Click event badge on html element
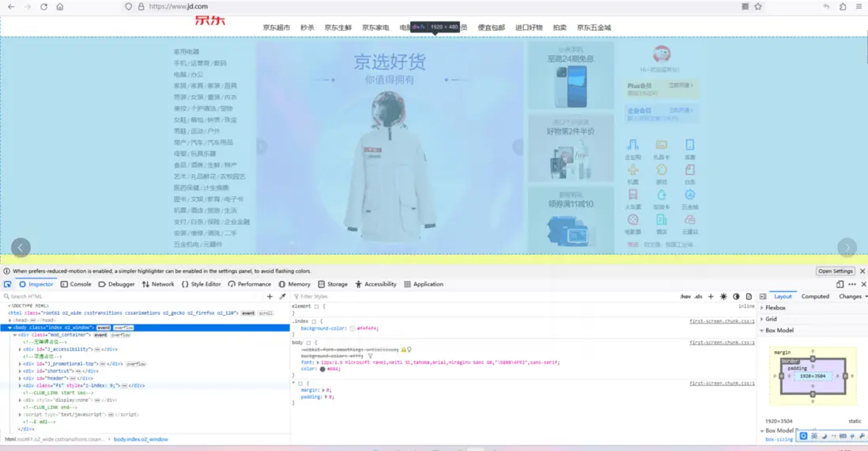Viewport: 868px width, 451px height. point(248,313)
